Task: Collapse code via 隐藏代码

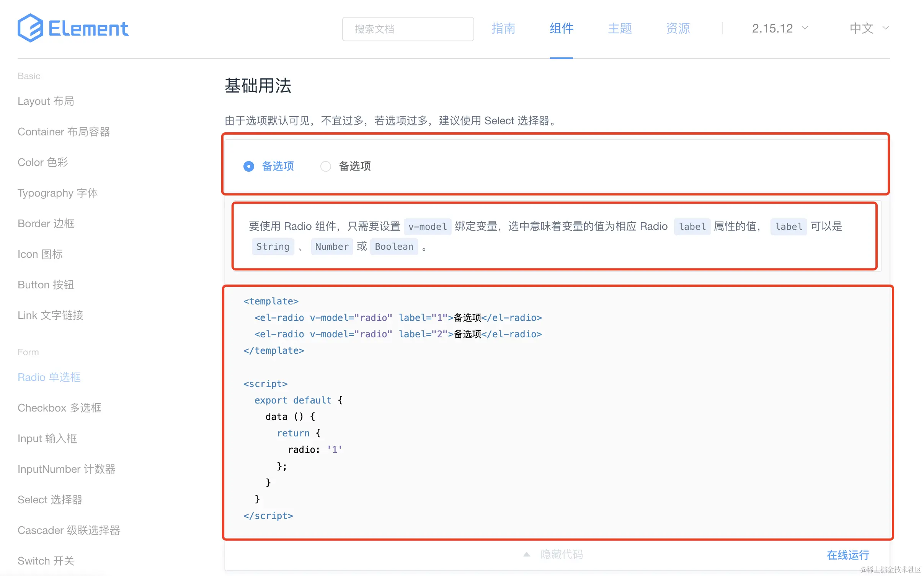Action: [561, 555]
